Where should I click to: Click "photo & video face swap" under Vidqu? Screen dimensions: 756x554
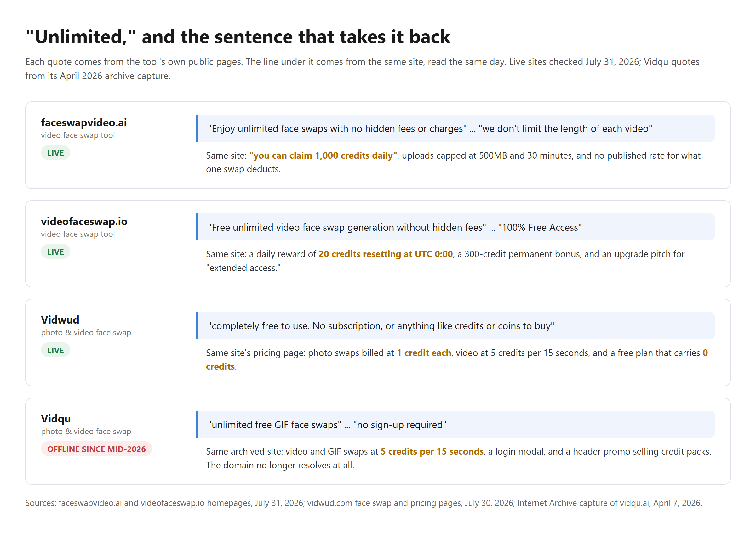point(86,432)
